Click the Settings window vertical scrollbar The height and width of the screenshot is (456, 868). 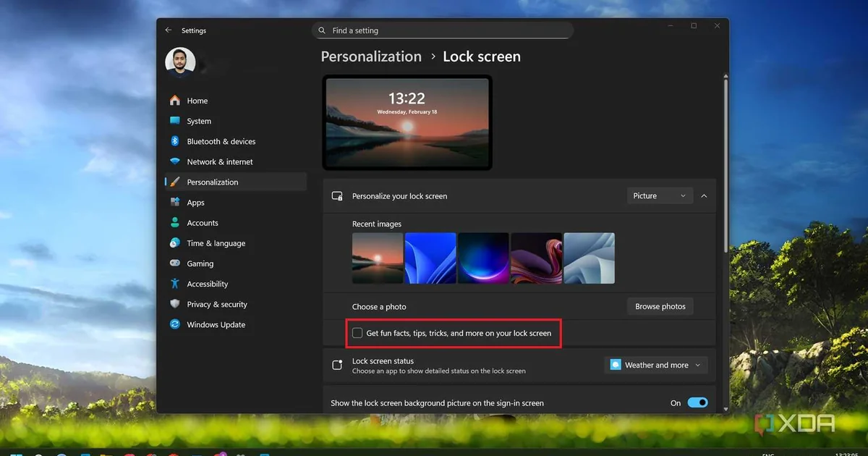(x=726, y=166)
